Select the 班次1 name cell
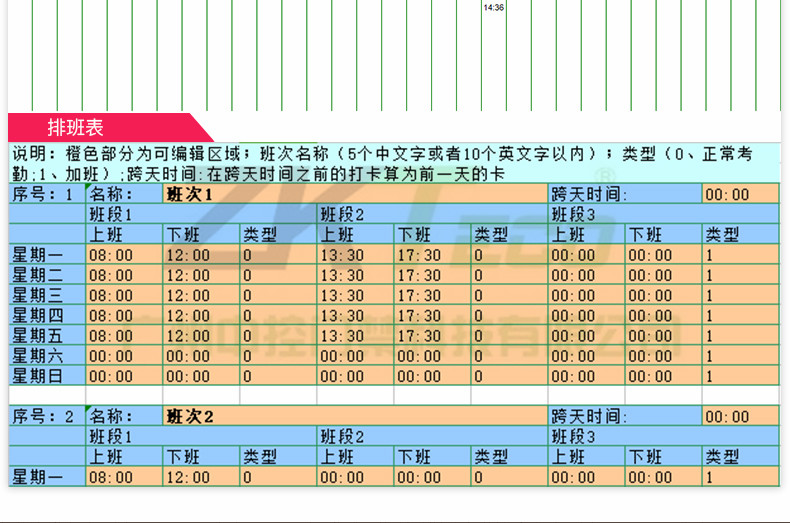Viewport: 790px width, 523px height. [189, 194]
